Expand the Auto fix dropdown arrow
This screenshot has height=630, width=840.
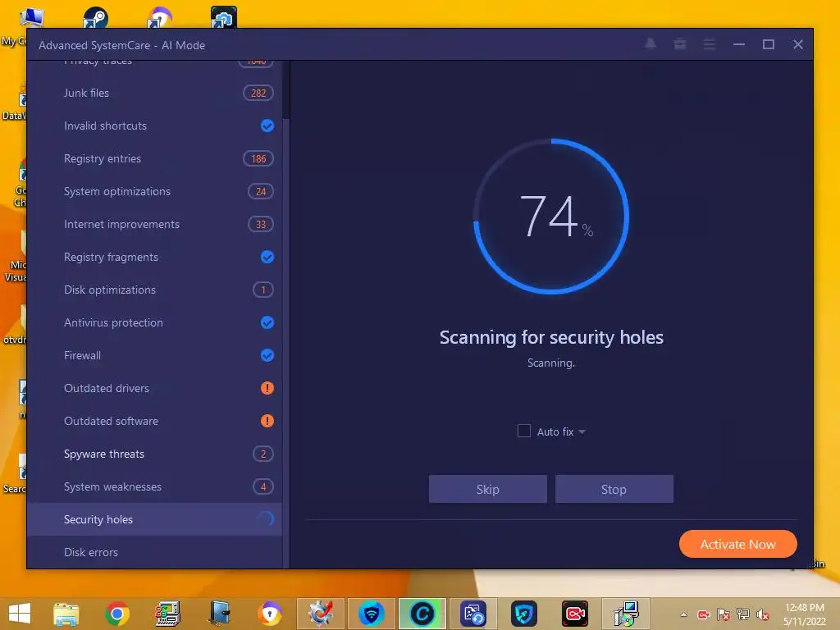(582, 431)
